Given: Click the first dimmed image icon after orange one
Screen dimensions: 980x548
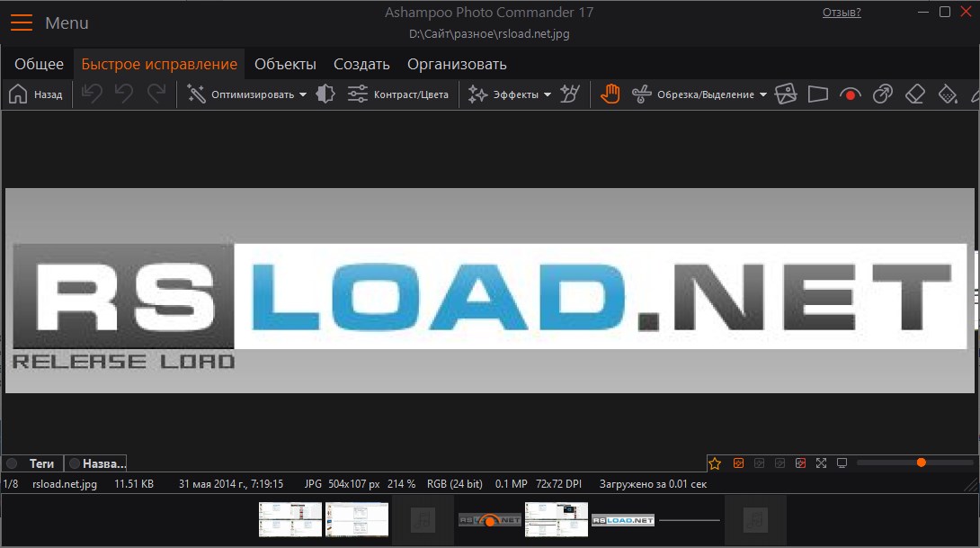Looking at the screenshot, I should pyautogui.click(x=760, y=463).
